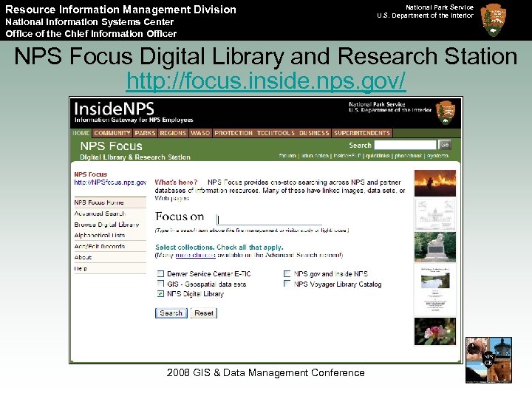
Task: Open the http://focus.inside.nps.gov/ link
Action: 266,81
